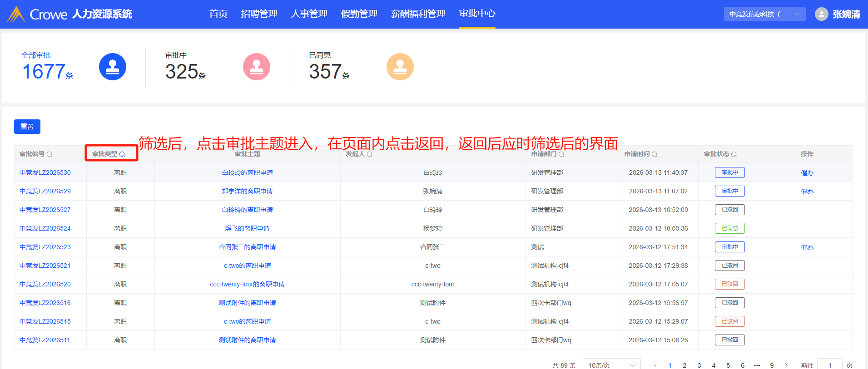Go to the 首页 menu

click(x=218, y=14)
